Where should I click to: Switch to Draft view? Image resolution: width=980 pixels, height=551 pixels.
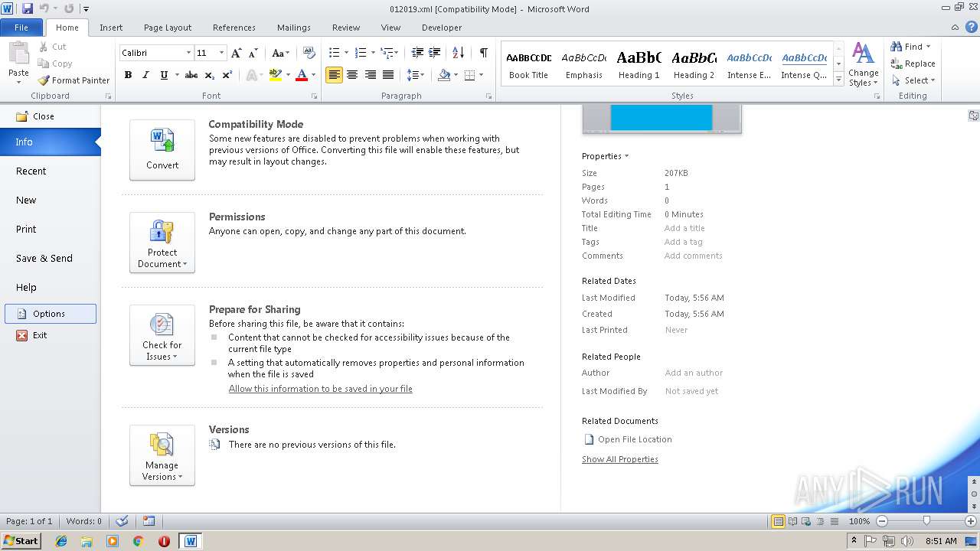833,521
